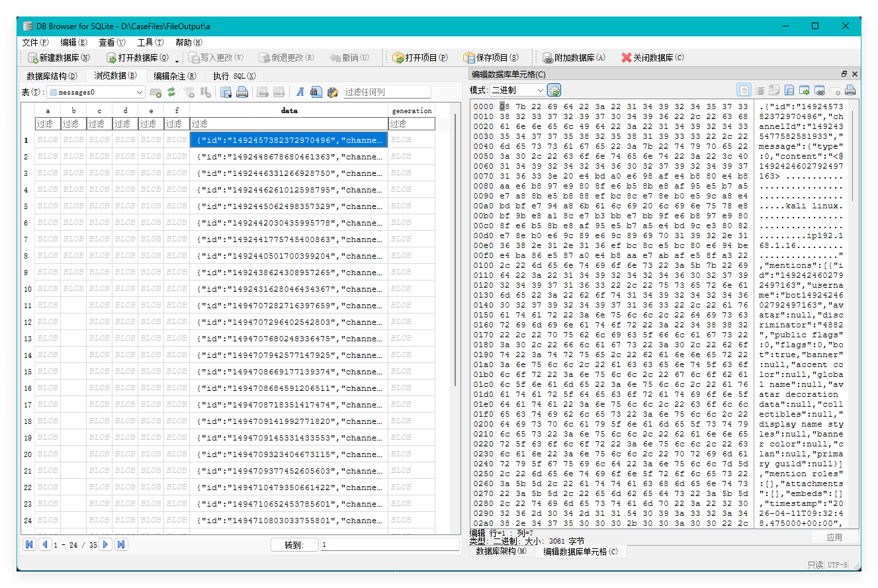Click the data column header
Viewport: 878px width, 588px height.
tap(288, 110)
